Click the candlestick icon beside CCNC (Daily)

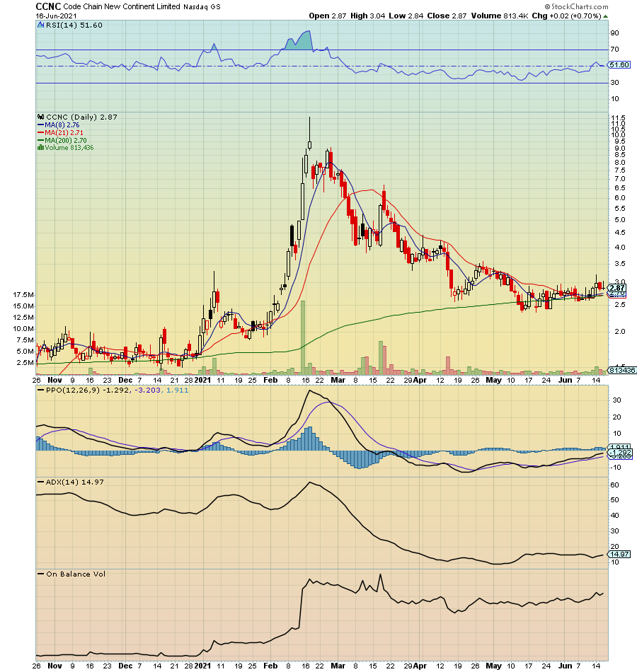tap(41, 117)
